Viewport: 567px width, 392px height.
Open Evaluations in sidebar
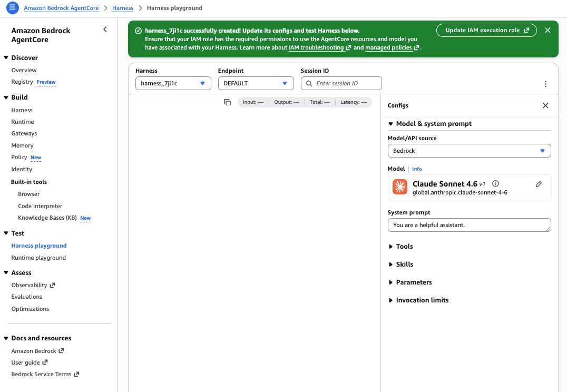click(26, 297)
